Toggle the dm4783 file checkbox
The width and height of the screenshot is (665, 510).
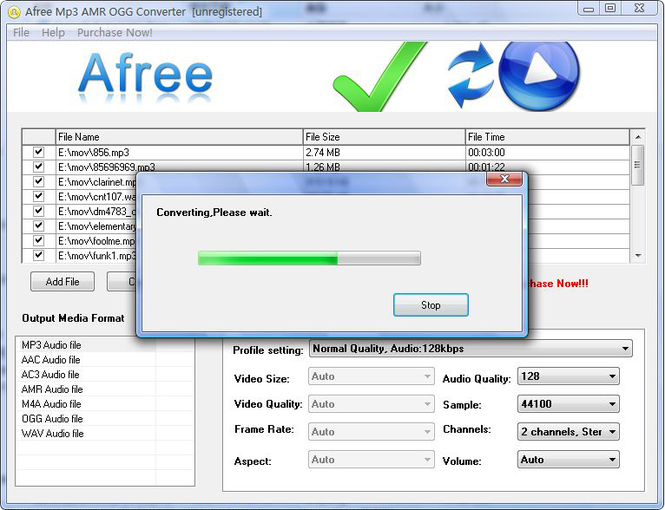[39, 211]
